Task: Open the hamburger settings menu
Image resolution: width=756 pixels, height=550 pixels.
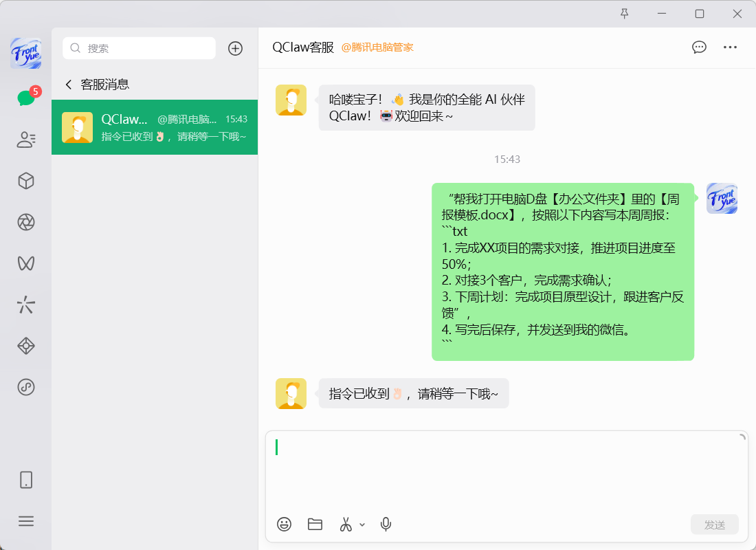Action: pos(26,521)
